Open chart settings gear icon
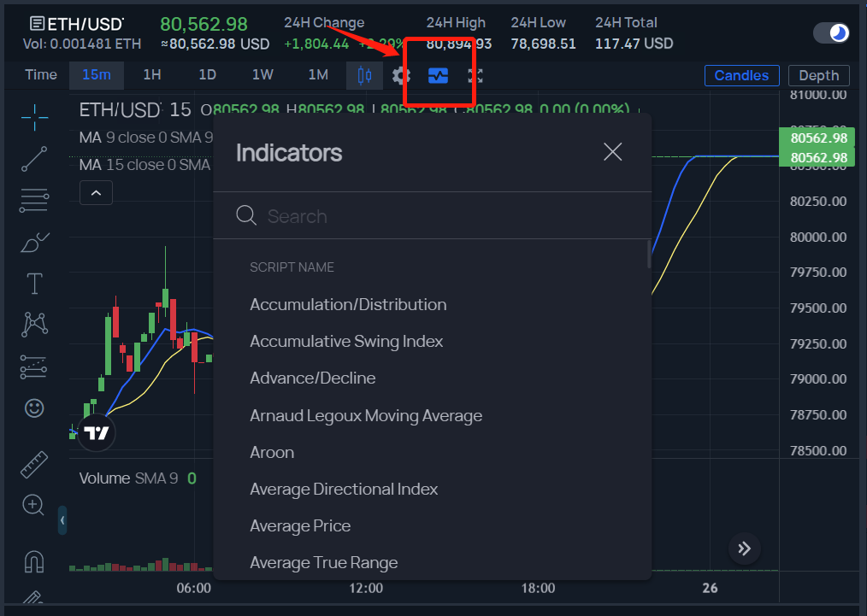867x616 pixels. click(401, 76)
